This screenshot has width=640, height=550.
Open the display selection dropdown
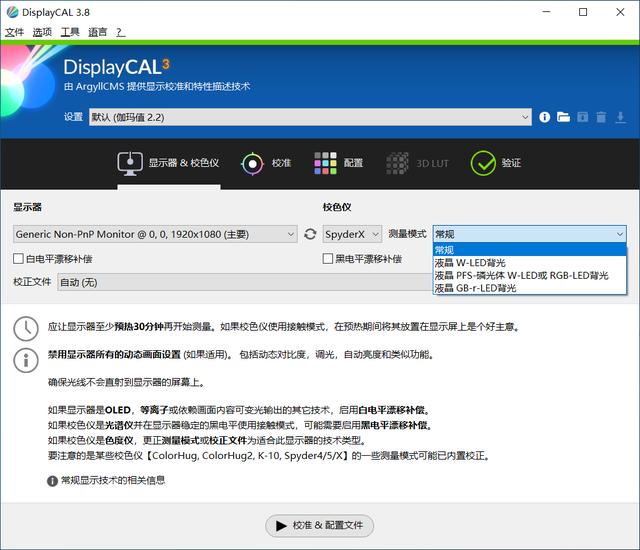click(155, 234)
